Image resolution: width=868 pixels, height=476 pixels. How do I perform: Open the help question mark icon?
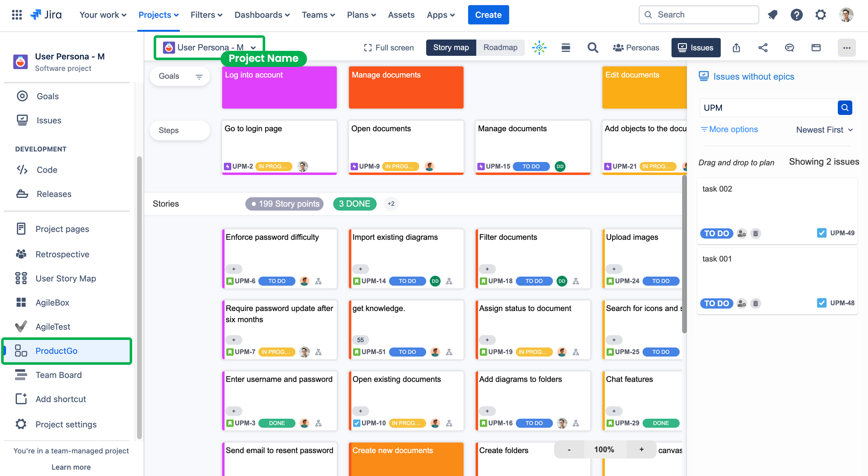(x=796, y=15)
